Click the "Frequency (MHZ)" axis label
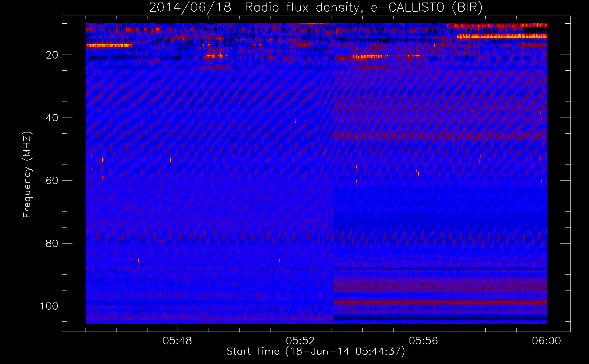 pos(28,175)
